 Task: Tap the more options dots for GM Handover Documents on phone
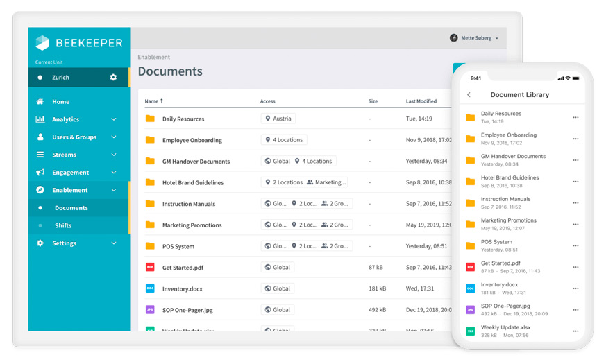tap(575, 160)
